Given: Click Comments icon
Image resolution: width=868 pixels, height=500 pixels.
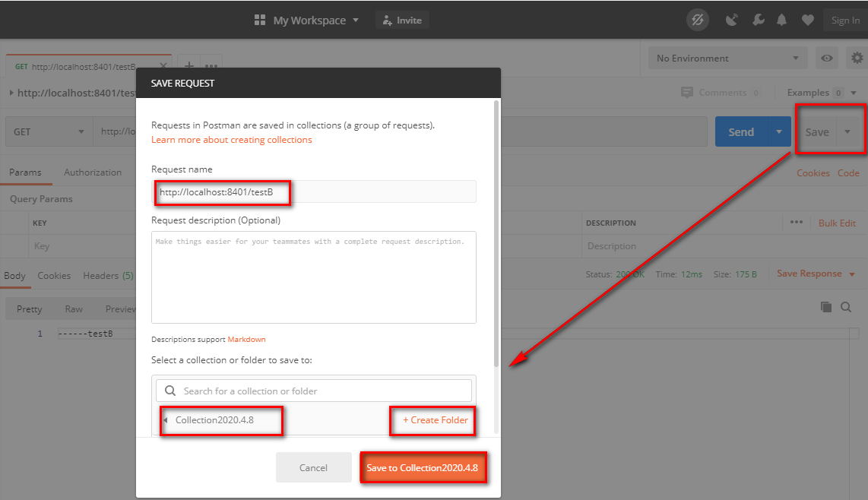Looking at the screenshot, I should [687, 93].
